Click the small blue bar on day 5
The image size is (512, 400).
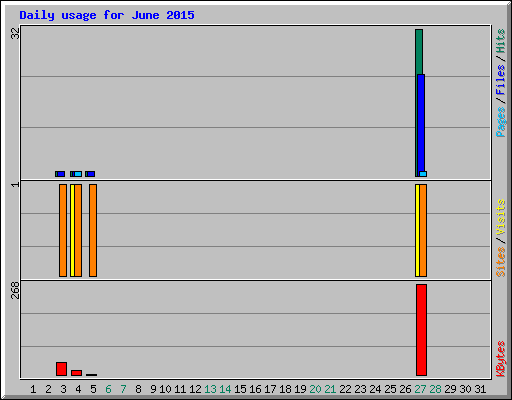(x=91, y=174)
